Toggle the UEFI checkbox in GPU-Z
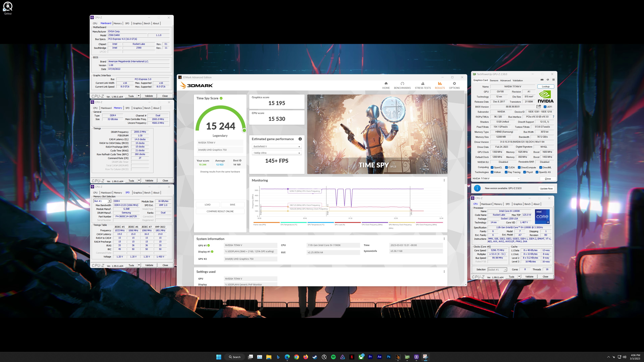The height and width of the screenshot is (362, 644). [545, 107]
